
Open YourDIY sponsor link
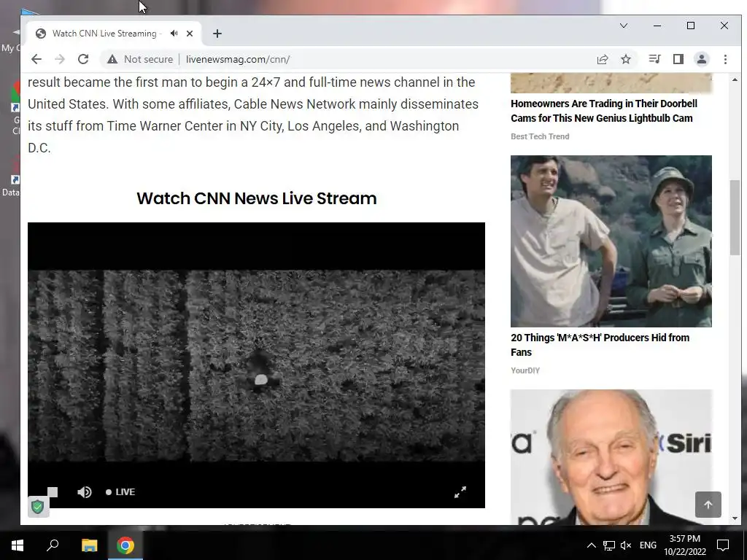(525, 370)
